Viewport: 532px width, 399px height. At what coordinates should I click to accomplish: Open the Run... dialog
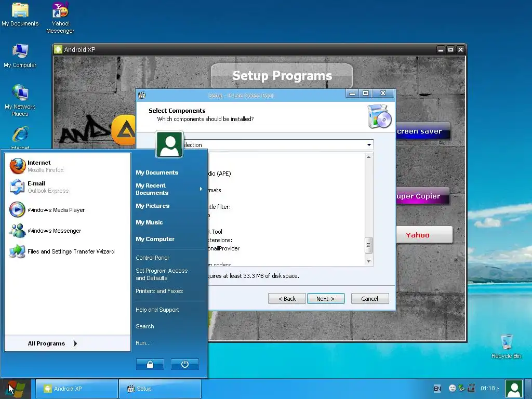click(x=143, y=343)
